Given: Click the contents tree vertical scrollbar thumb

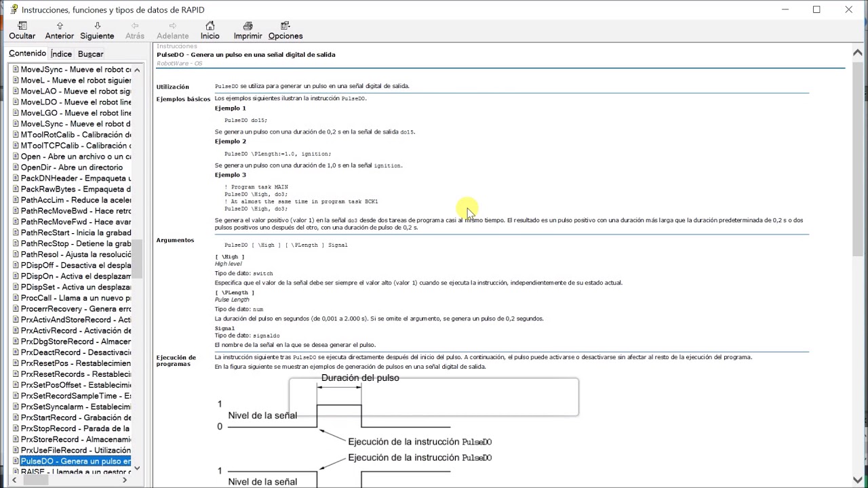Looking at the screenshot, I should click(x=137, y=259).
